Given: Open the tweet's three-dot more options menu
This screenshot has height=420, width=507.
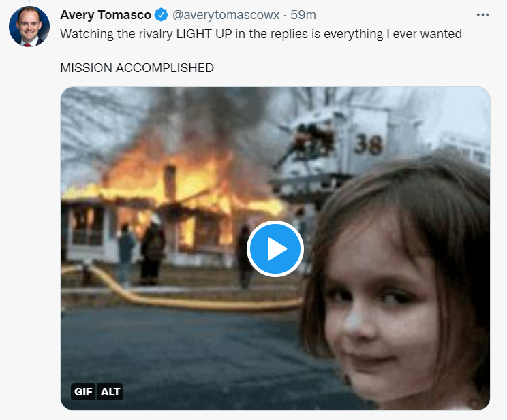Looking at the screenshot, I should pos(482,15).
